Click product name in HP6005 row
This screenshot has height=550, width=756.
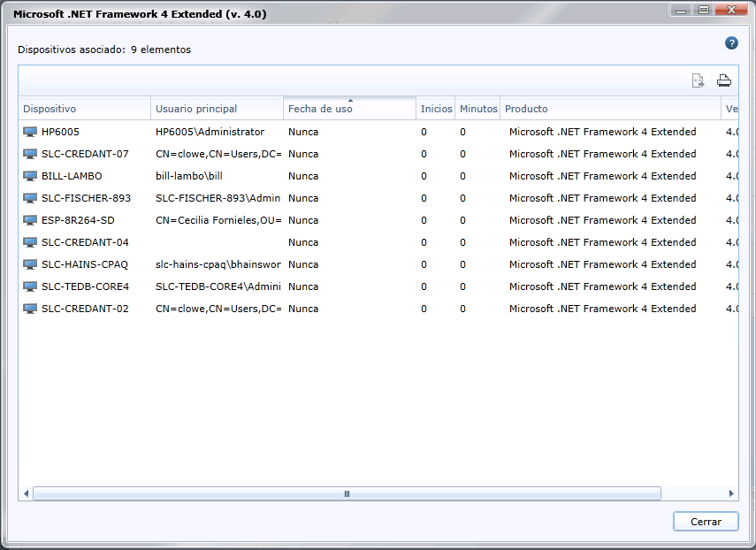tap(603, 132)
